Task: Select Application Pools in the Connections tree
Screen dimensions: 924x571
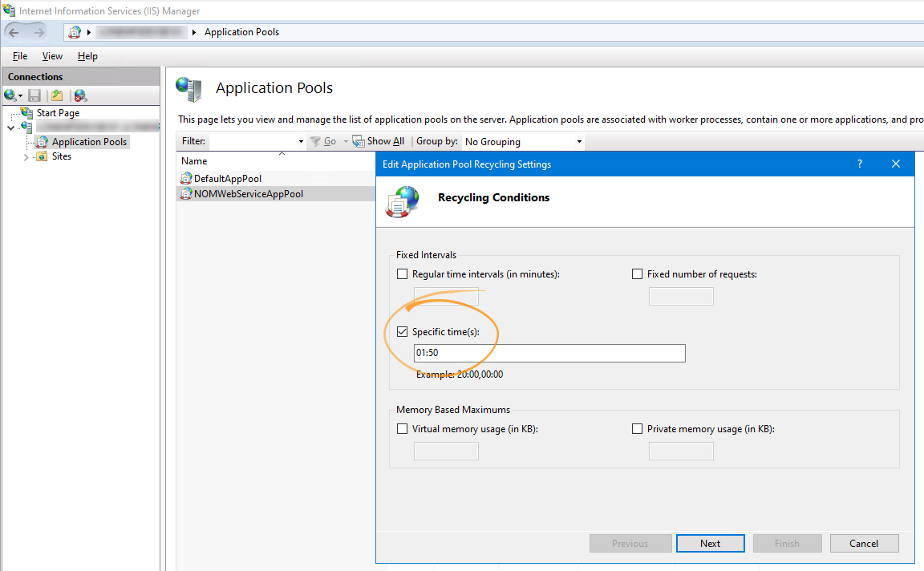Action: [89, 141]
